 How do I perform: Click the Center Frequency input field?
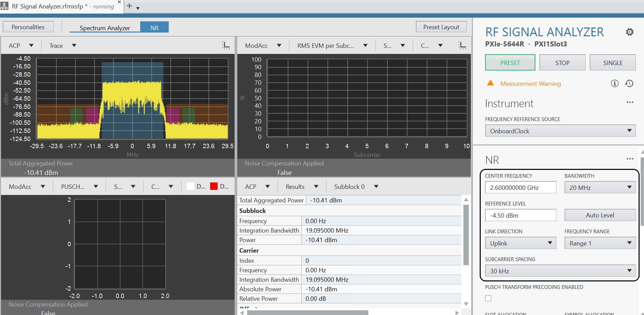520,188
